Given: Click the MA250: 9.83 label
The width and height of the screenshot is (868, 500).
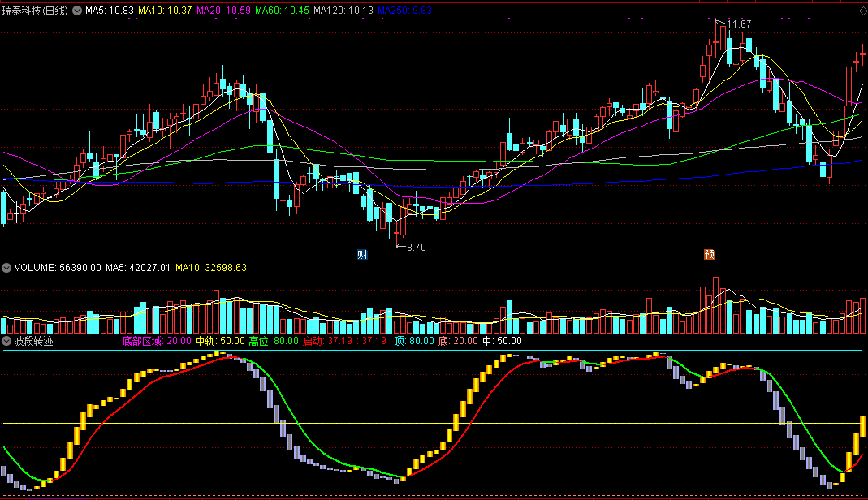Looking at the screenshot, I should click(405, 11).
